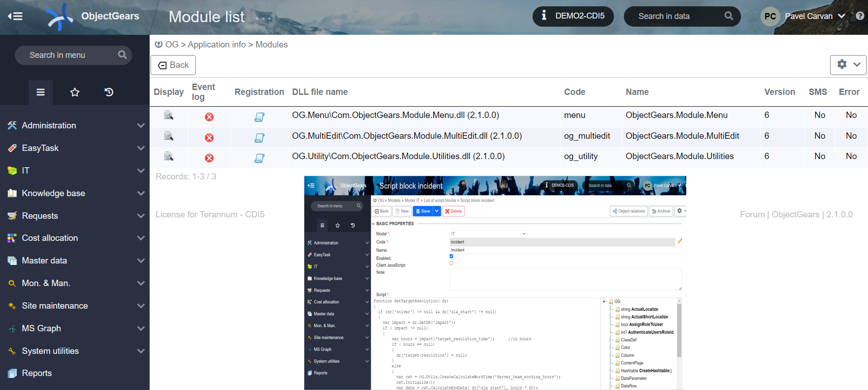Click the Site maintenance icon

[12, 306]
